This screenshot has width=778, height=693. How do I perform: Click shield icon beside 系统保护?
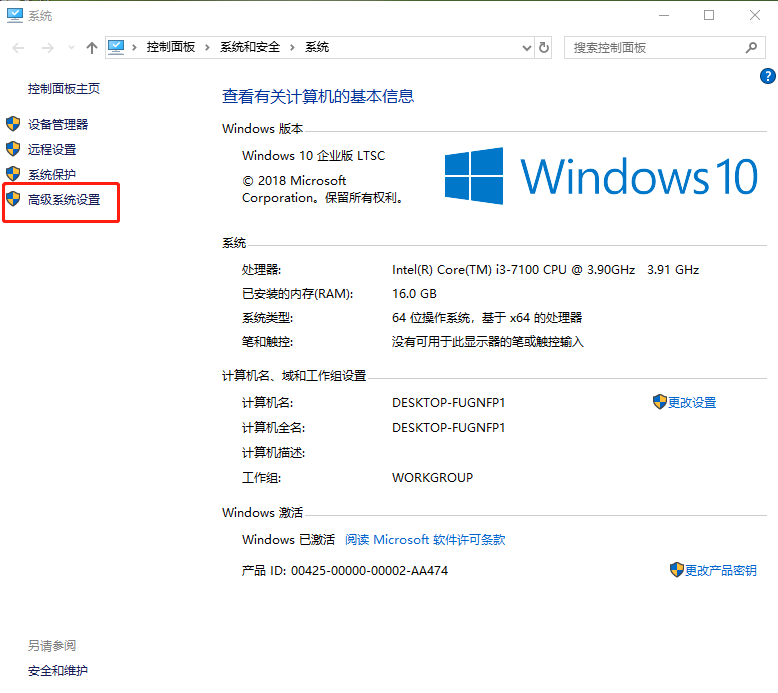(x=13, y=174)
